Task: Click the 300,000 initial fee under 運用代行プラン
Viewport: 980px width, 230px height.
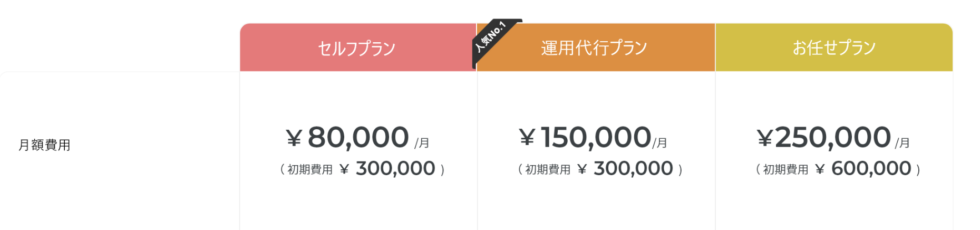Action: [x=633, y=169]
